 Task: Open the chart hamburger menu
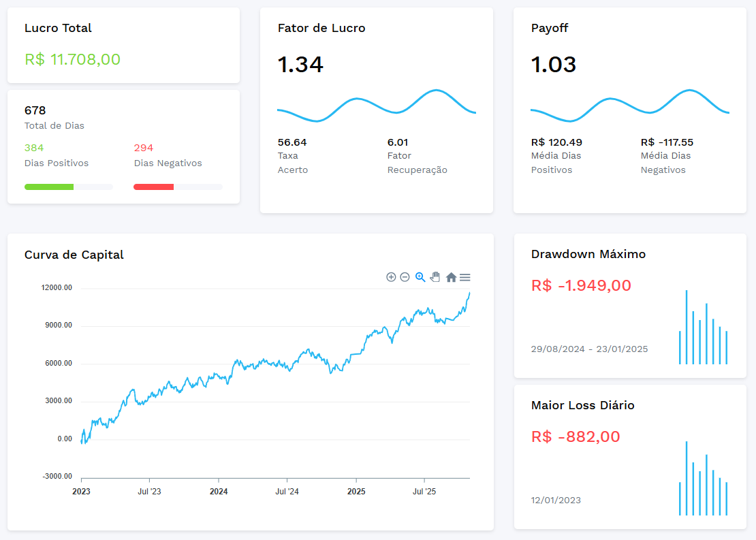pyautogui.click(x=465, y=277)
